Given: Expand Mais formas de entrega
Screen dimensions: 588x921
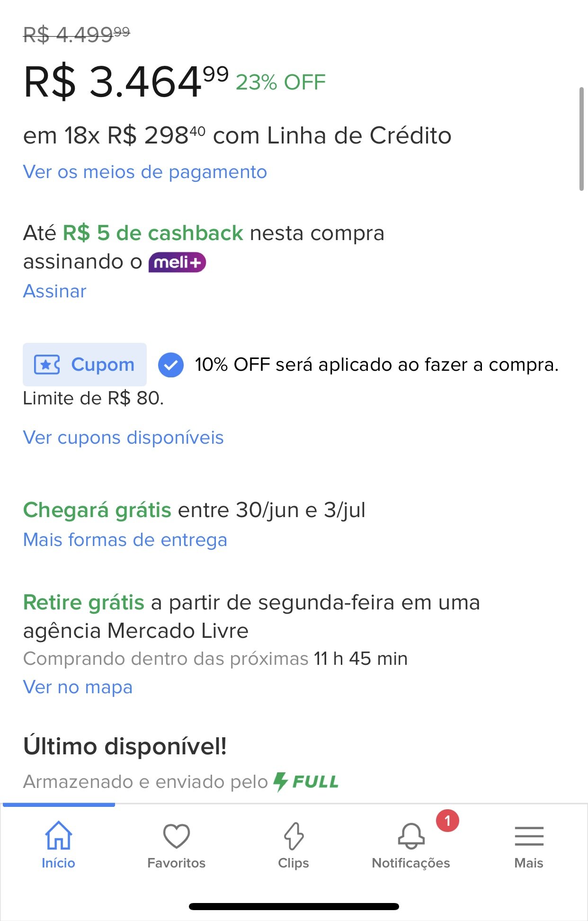Looking at the screenshot, I should pyautogui.click(x=125, y=540).
